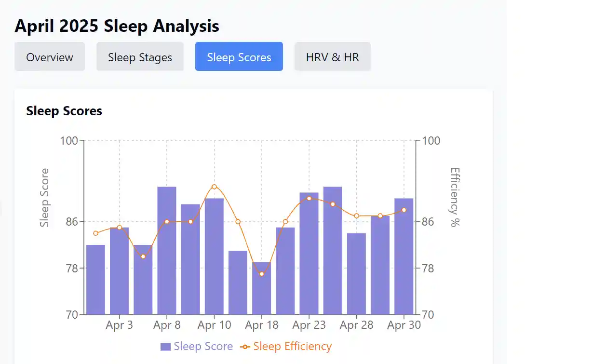Click the Apr 28 efficiency data point
592x364 pixels.
(356, 216)
